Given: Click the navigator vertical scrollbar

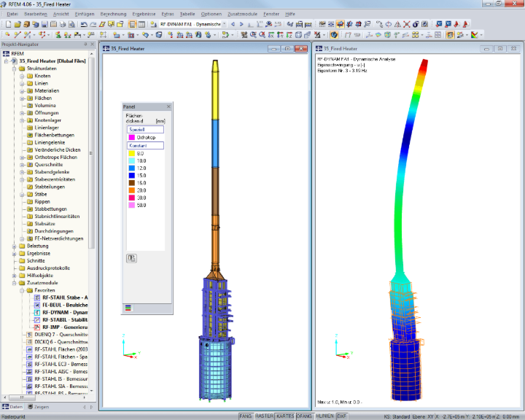Looking at the screenshot, I should tap(91, 152).
